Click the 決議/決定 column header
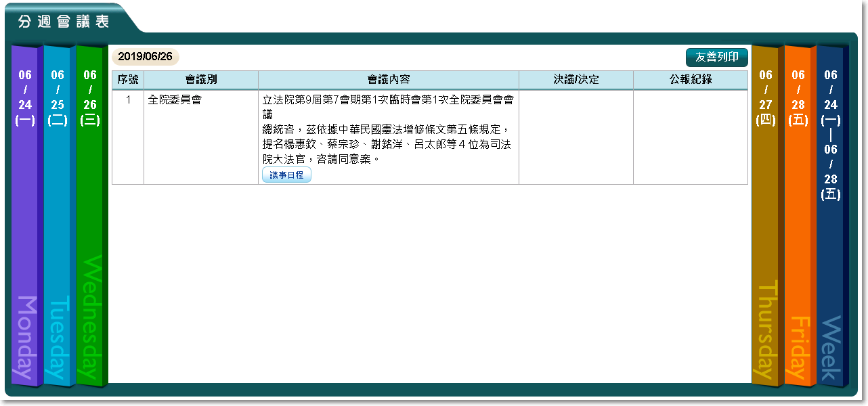The height and width of the screenshot is (406, 868). coord(576,80)
